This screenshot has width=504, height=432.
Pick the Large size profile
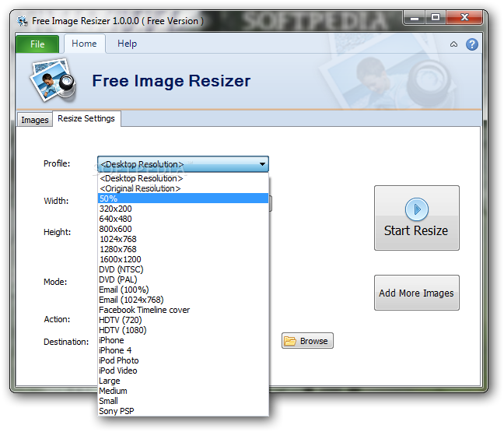[183, 381]
